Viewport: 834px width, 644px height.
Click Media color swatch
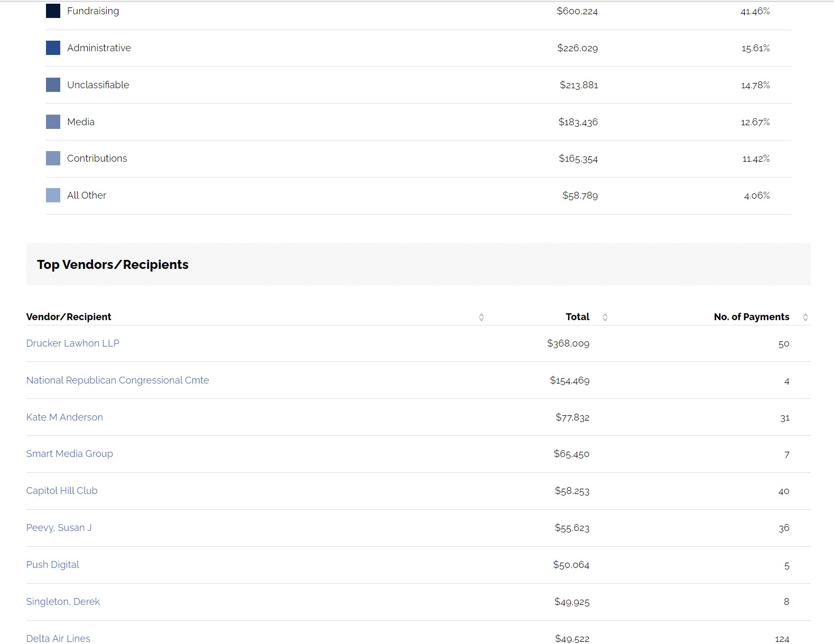[x=53, y=122]
